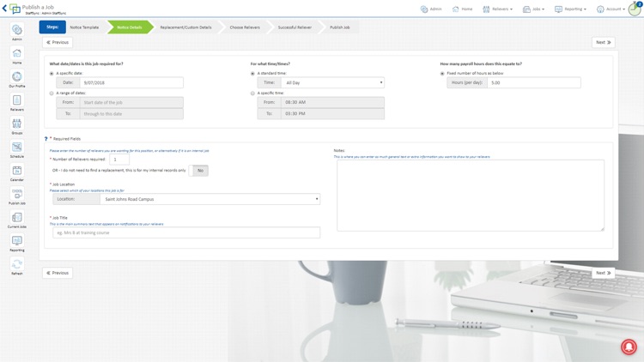Open Our Profile sidebar icon
Viewport: 644px width, 362px height.
point(17,79)
